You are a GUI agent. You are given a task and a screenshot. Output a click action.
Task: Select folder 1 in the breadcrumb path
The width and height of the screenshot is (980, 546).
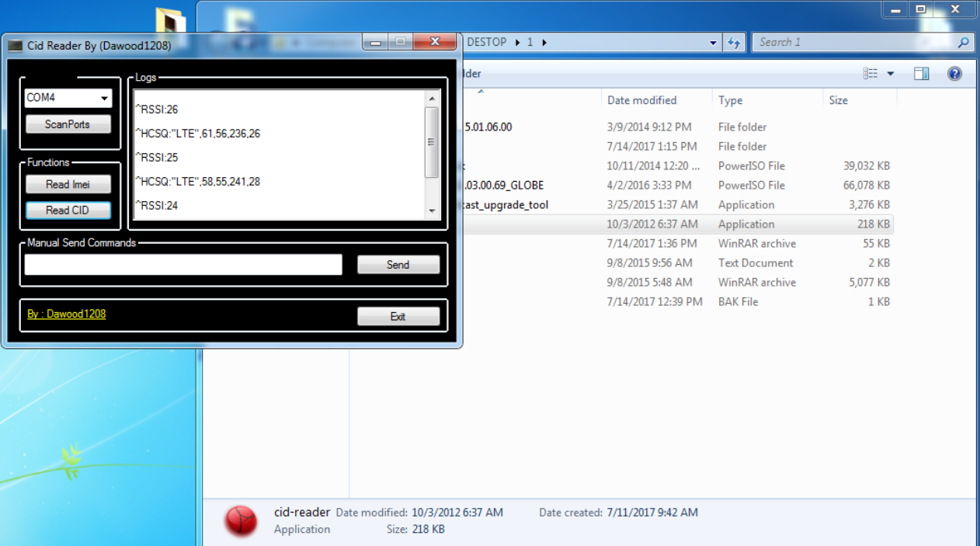point(530,42)
